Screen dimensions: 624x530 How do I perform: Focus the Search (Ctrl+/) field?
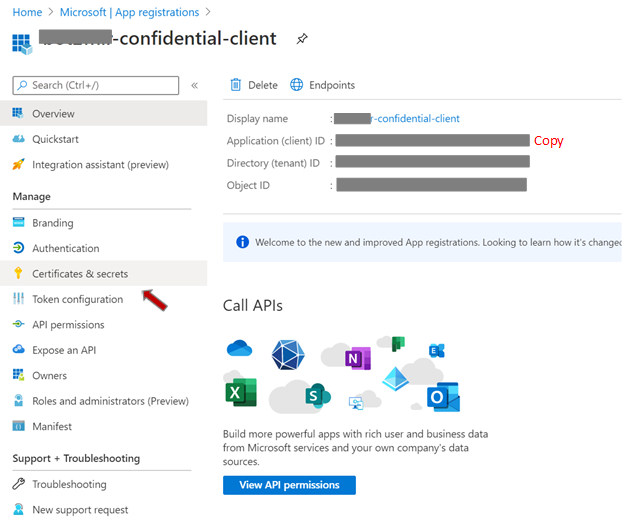(x=95, y=86)
